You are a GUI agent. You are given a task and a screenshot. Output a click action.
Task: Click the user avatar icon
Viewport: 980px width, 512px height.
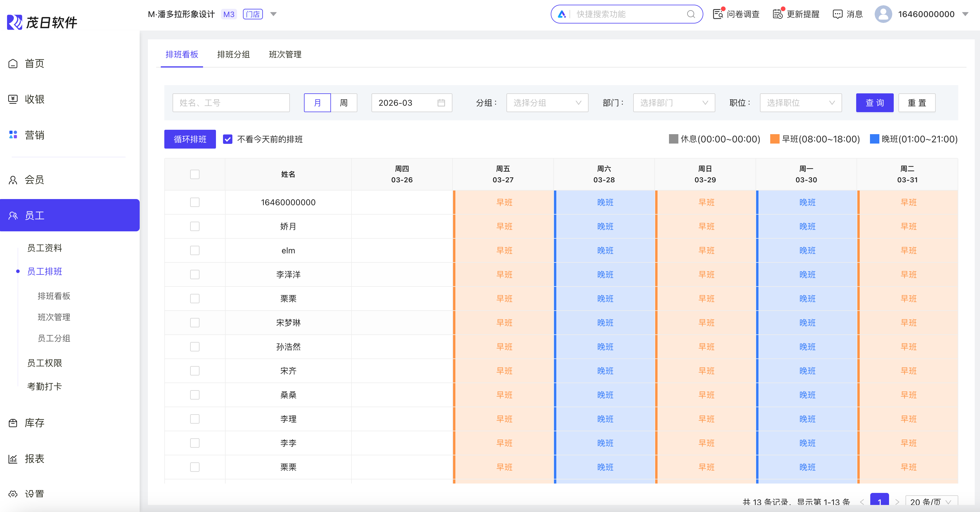tap(883, 14)
